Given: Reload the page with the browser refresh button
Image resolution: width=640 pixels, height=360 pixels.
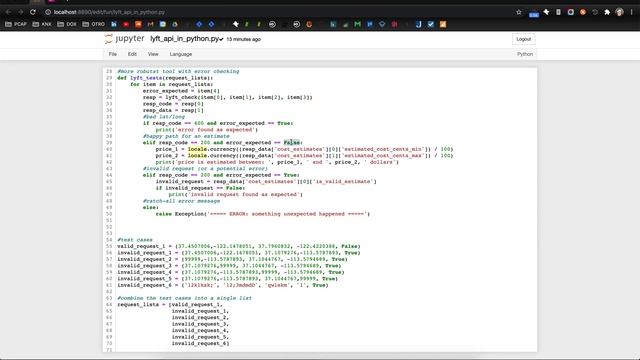Looking at the screenshot, I should [33, 12].
